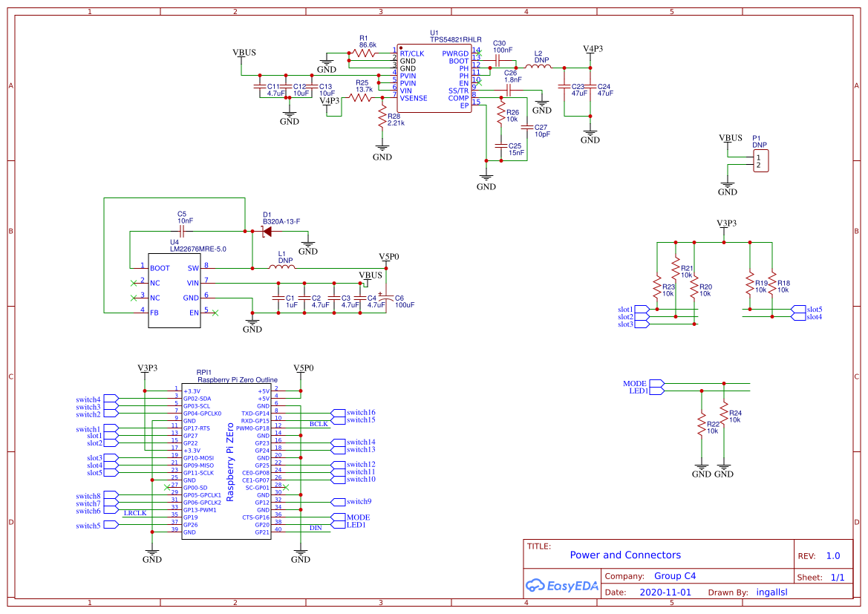
Task: Click the BCLK net label
Action: coord(319,425)
